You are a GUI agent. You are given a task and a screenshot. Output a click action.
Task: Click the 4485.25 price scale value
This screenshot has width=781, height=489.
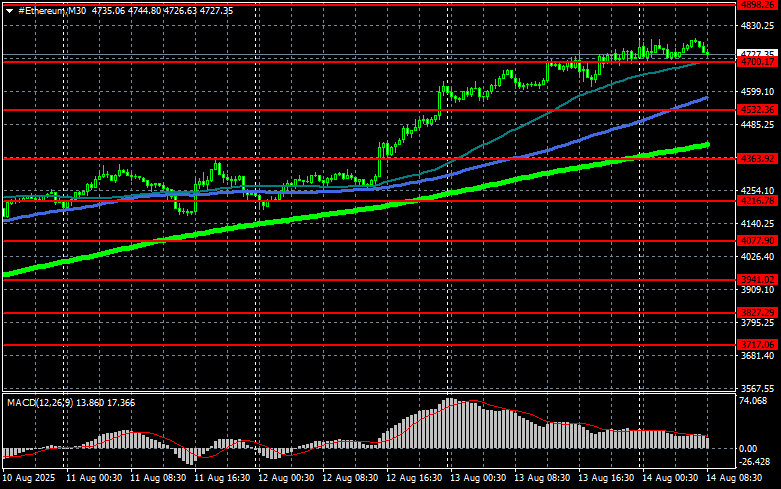click(x=757, y=124)
